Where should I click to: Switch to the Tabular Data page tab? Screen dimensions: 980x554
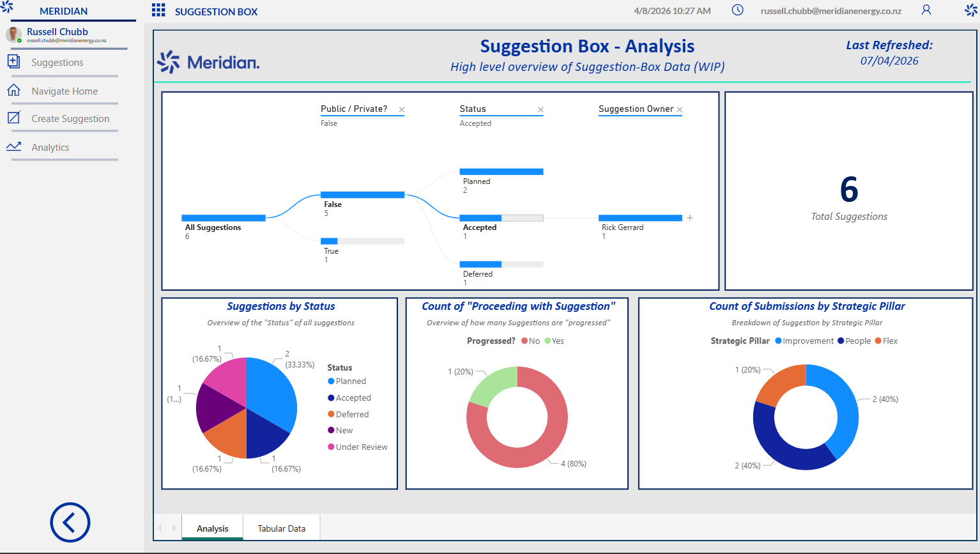282,528
